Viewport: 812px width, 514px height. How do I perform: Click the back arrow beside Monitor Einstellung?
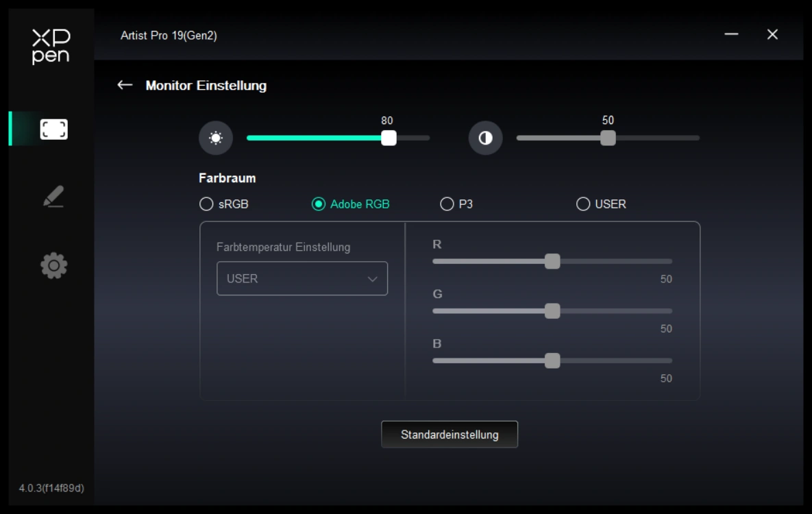click(125, 85)
